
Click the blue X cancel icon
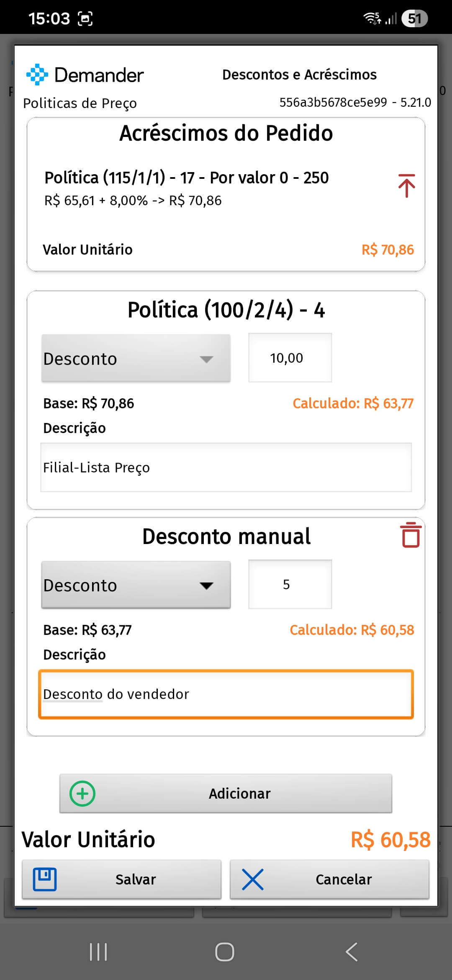coord(253,879)
